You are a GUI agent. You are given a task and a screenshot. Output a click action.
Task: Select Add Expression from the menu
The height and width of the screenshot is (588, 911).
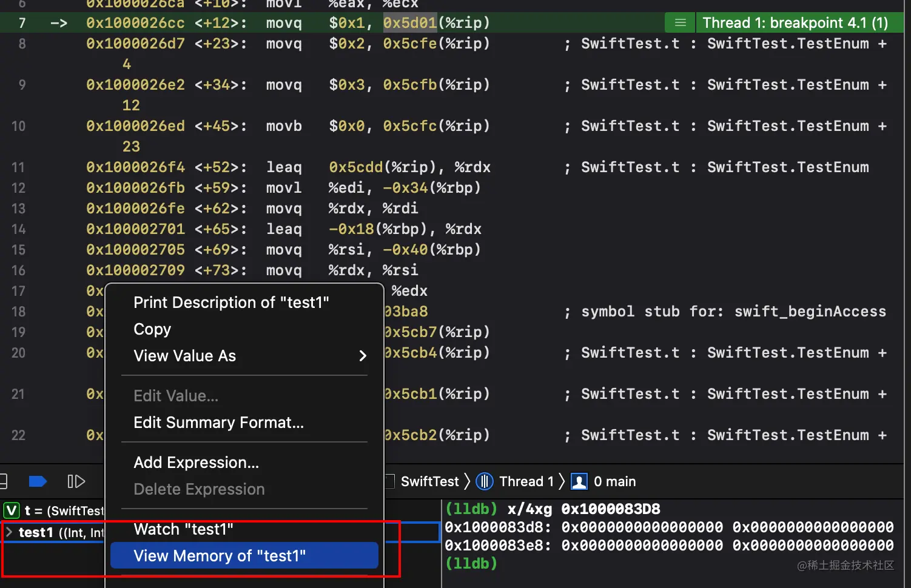196,463
